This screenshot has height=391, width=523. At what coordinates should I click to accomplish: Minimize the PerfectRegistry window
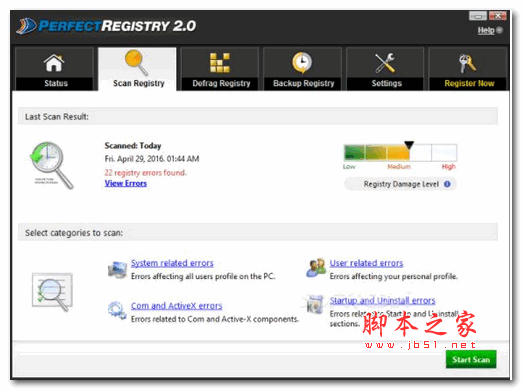pyautogui.click(x=478, y=16)
